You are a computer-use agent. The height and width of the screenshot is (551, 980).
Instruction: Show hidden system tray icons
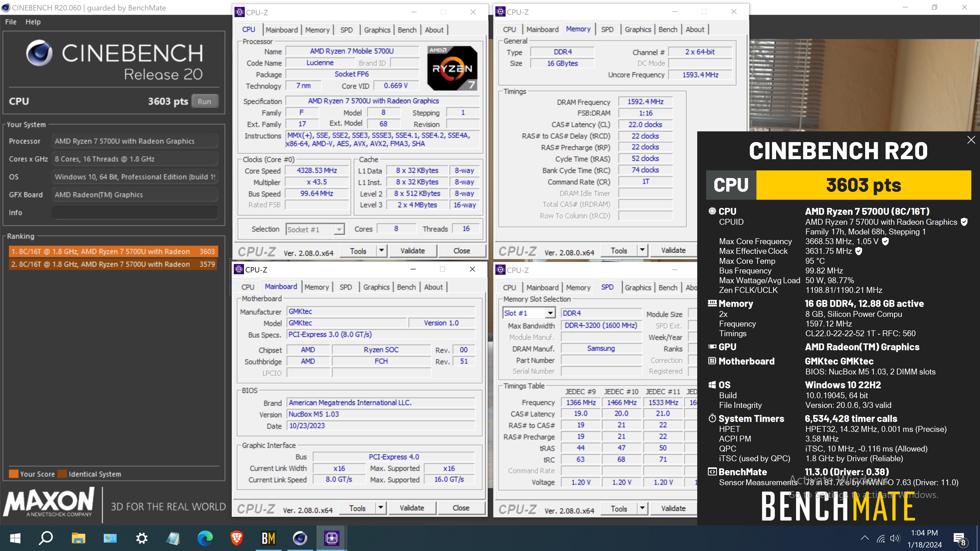[864, 538]
